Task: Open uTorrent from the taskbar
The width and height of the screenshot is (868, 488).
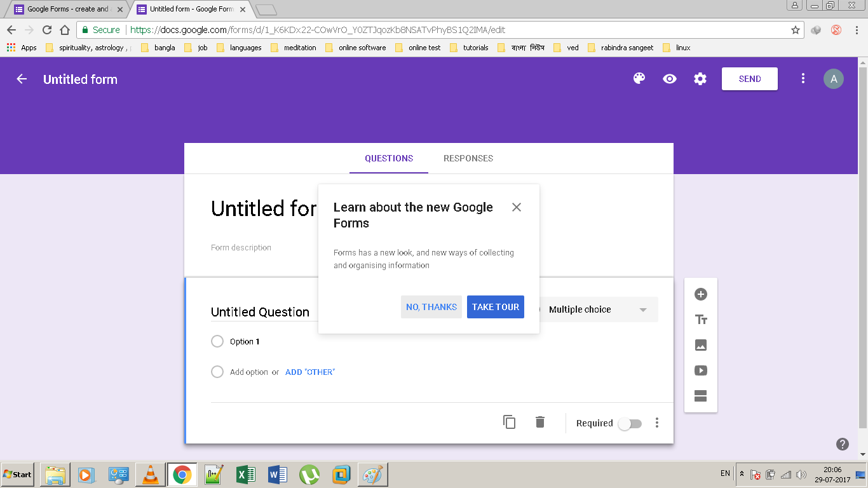Action: click(309, 475)
